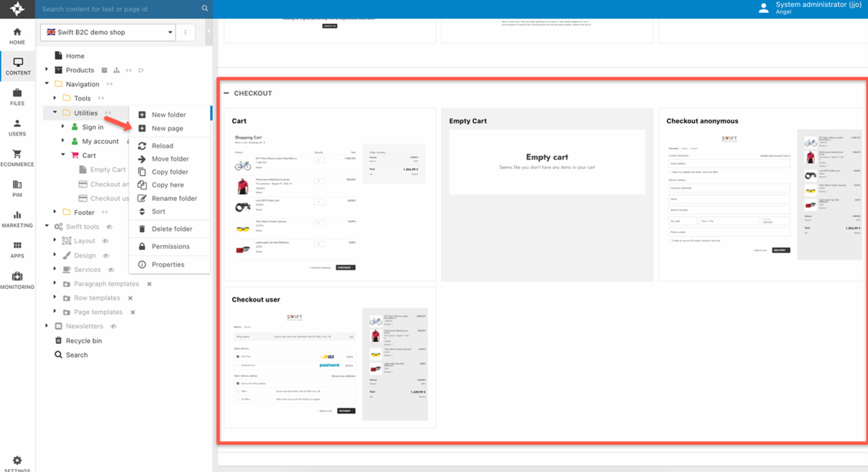Open the Recycle bin
The height and width of the screenshot is (472, 868).
83,340
